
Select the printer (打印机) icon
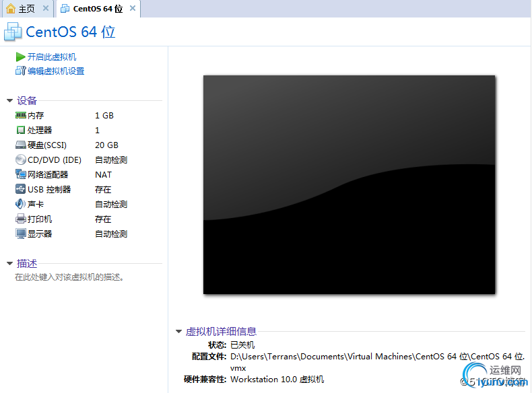tap(21, 219)
